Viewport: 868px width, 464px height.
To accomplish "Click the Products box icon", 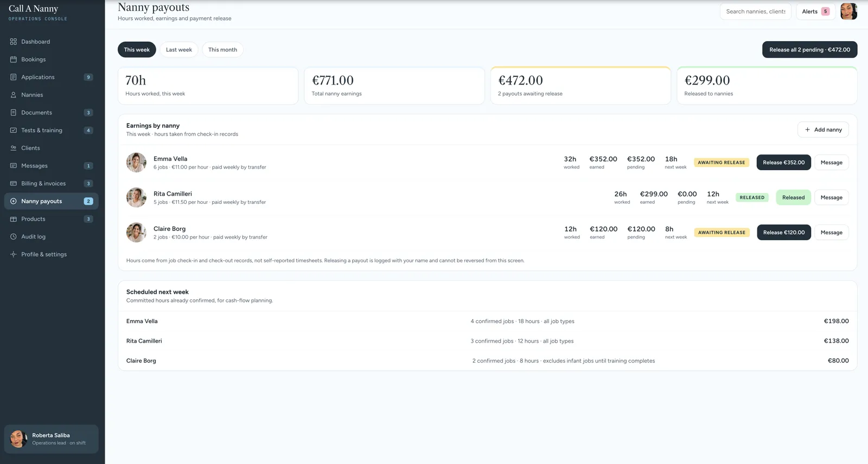I will [x=14, y=219].
